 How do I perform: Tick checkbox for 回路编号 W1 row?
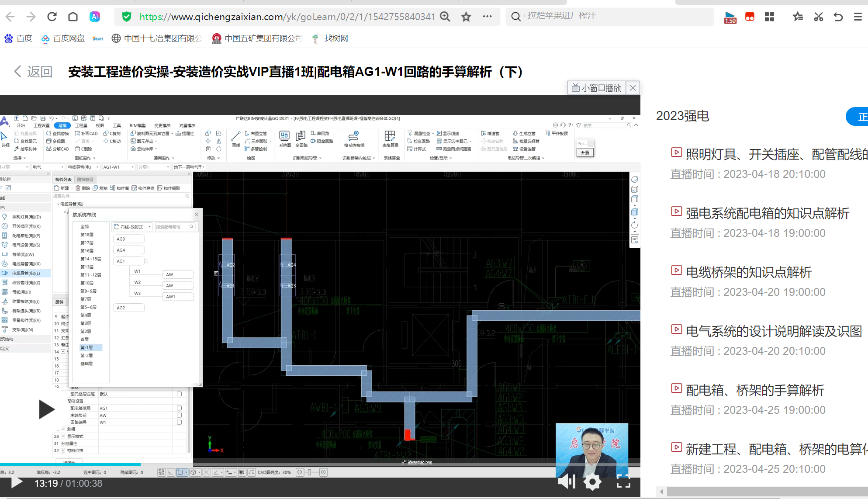pos(179,422)
